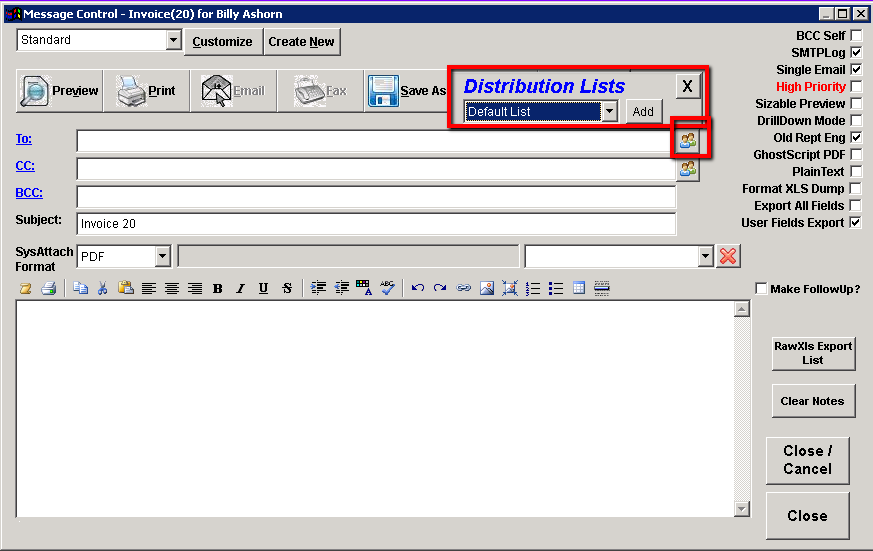Uncheck User Fields Export checkbox
Screen dimensions: 873x551
[855, 223]
